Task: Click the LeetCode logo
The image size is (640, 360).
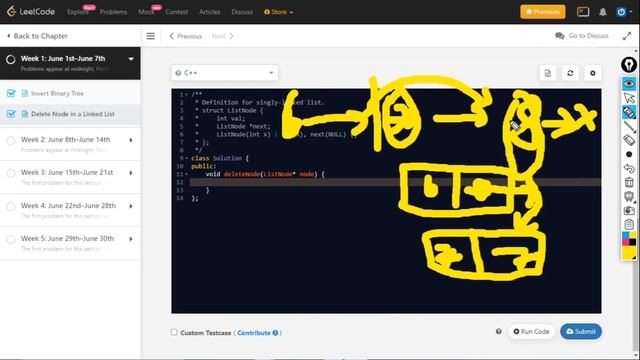Action: point(31,11)
